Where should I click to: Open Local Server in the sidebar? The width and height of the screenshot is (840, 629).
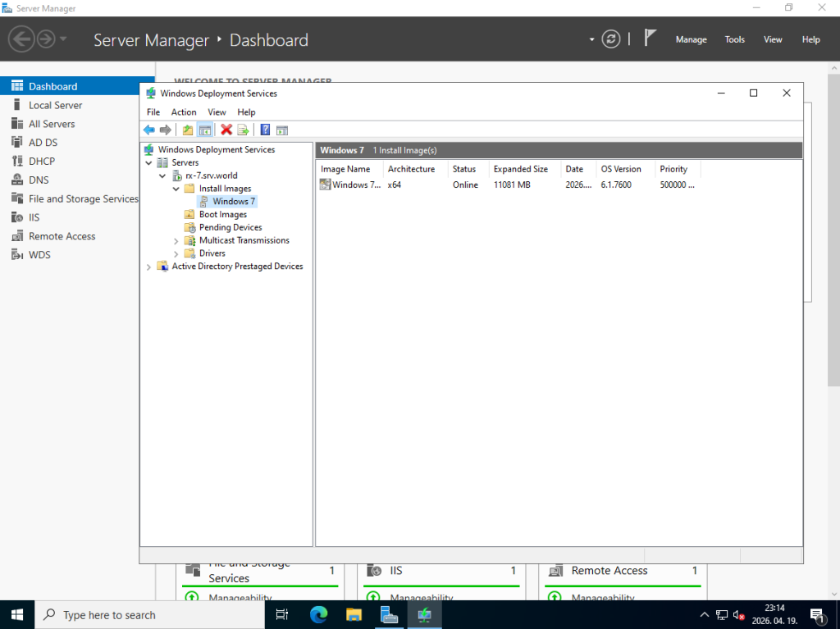point(55,105)
